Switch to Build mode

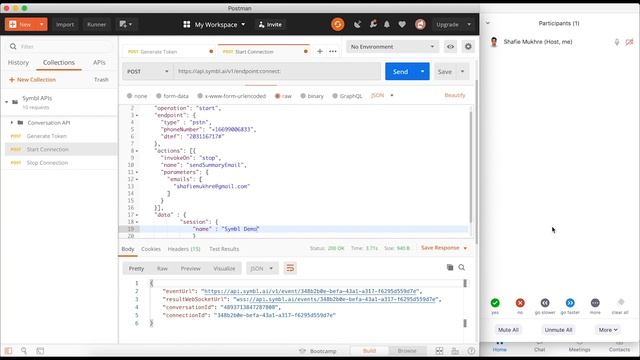(369, 351)
